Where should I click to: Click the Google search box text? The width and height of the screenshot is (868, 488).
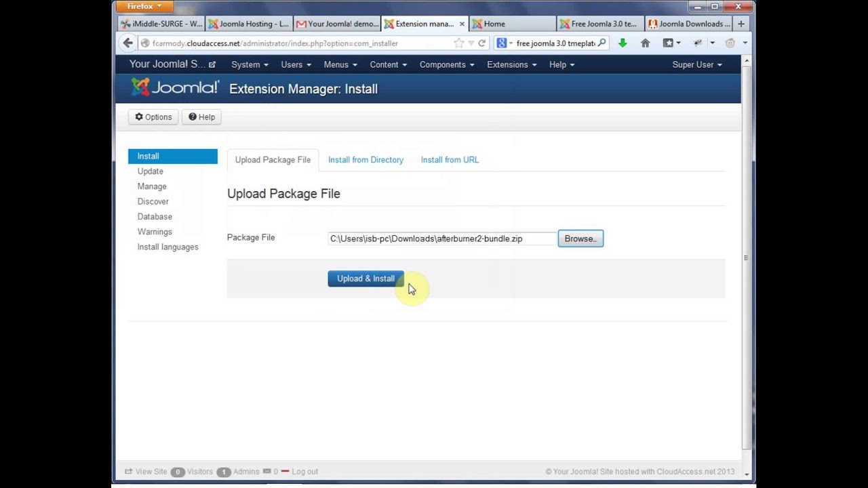click(x=555, y=43)
